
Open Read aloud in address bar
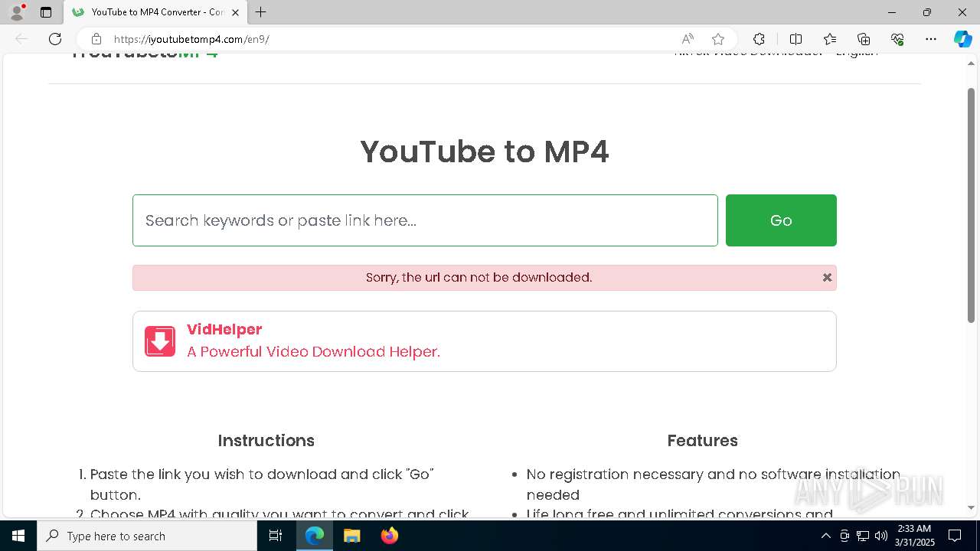tap(688, 39)
